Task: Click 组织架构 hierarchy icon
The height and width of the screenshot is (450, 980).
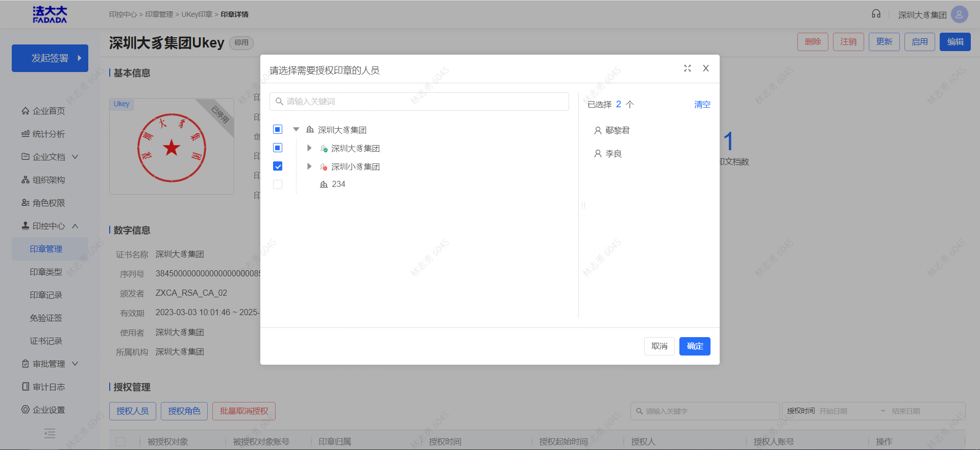Action: (x=26, y=179)
